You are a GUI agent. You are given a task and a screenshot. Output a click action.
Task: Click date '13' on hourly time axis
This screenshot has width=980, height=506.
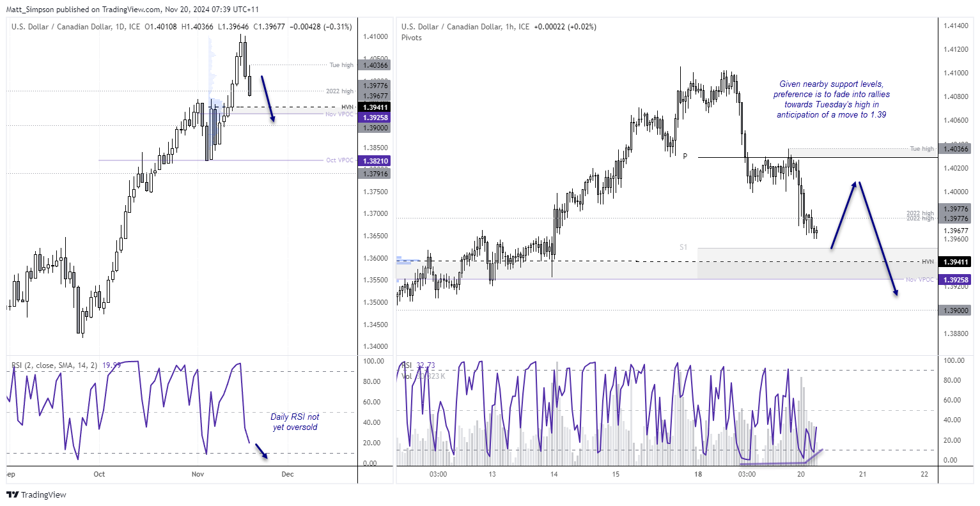tap(492, 474)
